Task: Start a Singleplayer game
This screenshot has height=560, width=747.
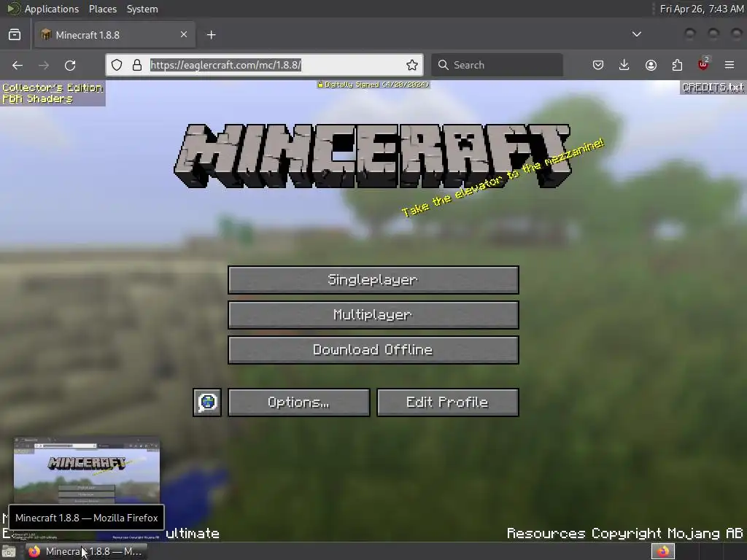Action: pyautogui.click(x=373, y=279)
